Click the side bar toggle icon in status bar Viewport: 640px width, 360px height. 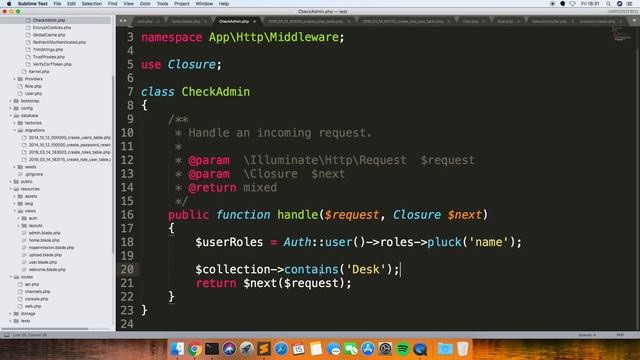(x=6, y=335)
